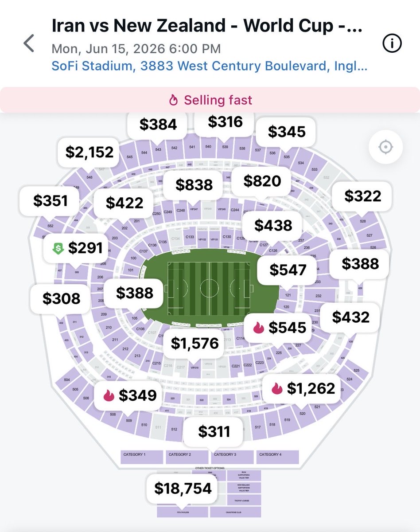
Task: Tap the green dollar deal icon at $291
Action: pos(58,249)
